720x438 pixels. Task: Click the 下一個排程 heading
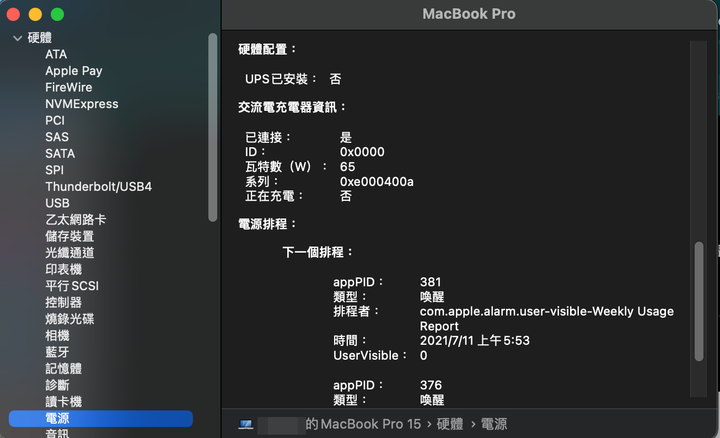(317, 252)
